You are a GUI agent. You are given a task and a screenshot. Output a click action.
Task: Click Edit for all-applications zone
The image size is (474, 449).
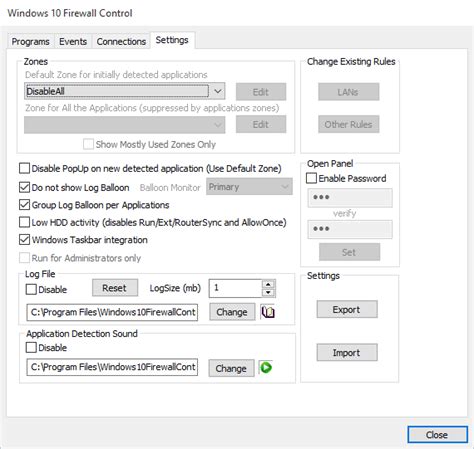point(261,124)
